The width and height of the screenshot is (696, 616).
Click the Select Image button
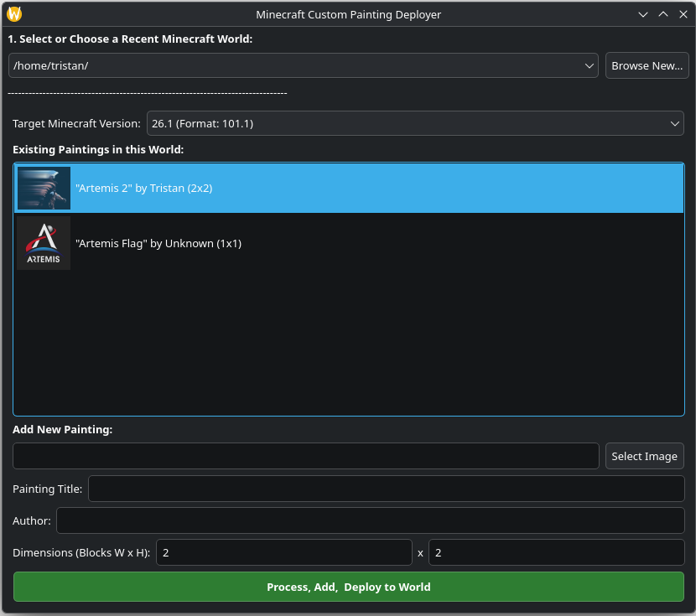coord(645,456)
